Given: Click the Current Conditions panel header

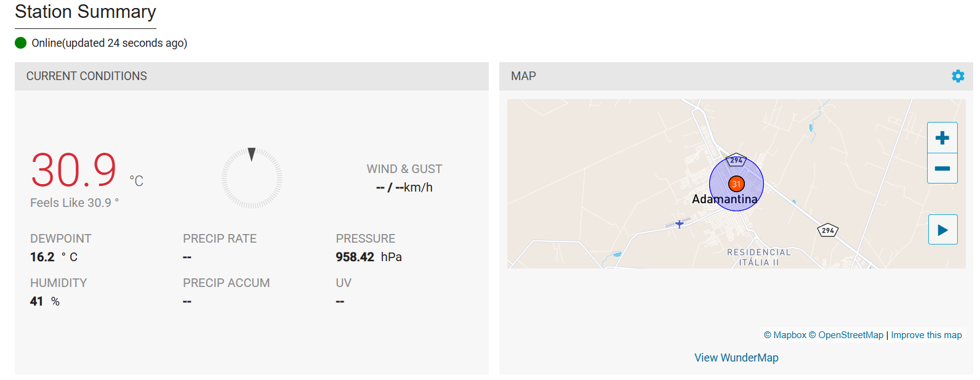Looking at the screenshot, I should (x=252, y=76).
